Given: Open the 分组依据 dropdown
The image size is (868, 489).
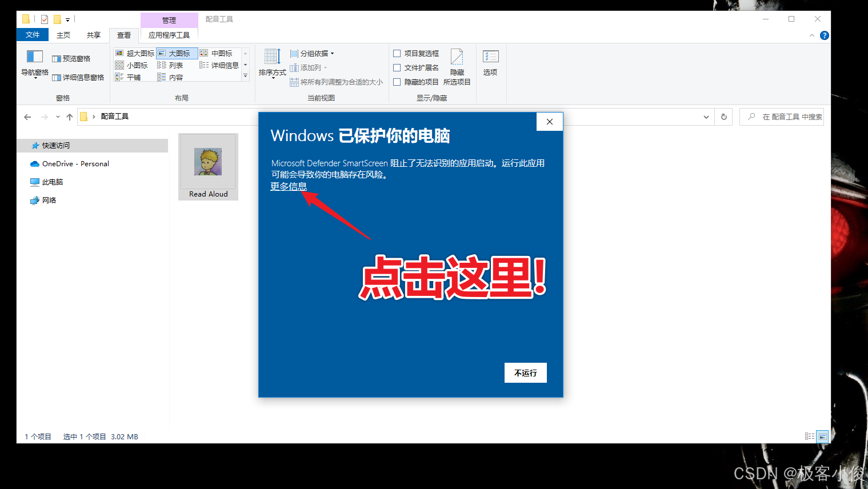Looking at the screenshot, I should coord(312,53).
